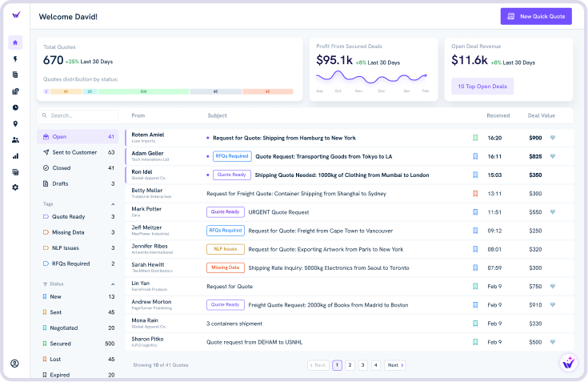Open the bar chart sidebar icon

click(15, 155)
